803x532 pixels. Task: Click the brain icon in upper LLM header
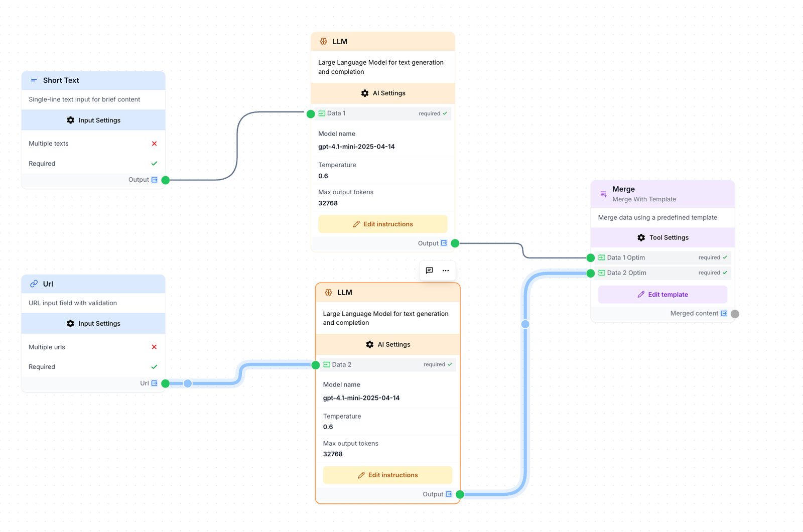coord(324,42)
